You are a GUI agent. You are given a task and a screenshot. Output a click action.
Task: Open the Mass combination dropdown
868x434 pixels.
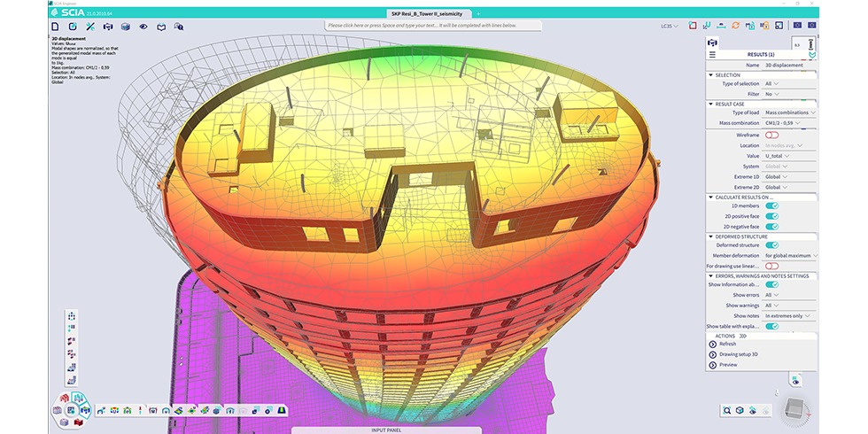(791, 123)
